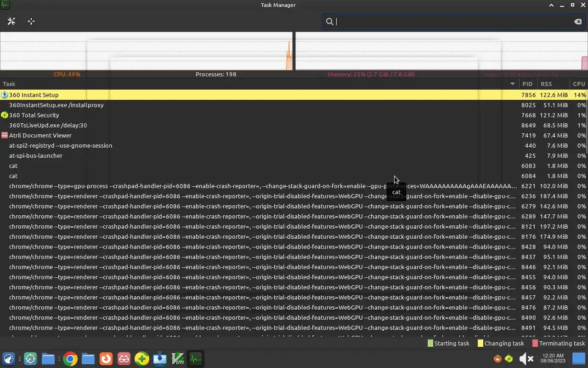Screen dimensions: 588x368
Task: Click the CPU usage graph
Action: tap(146, 51)
